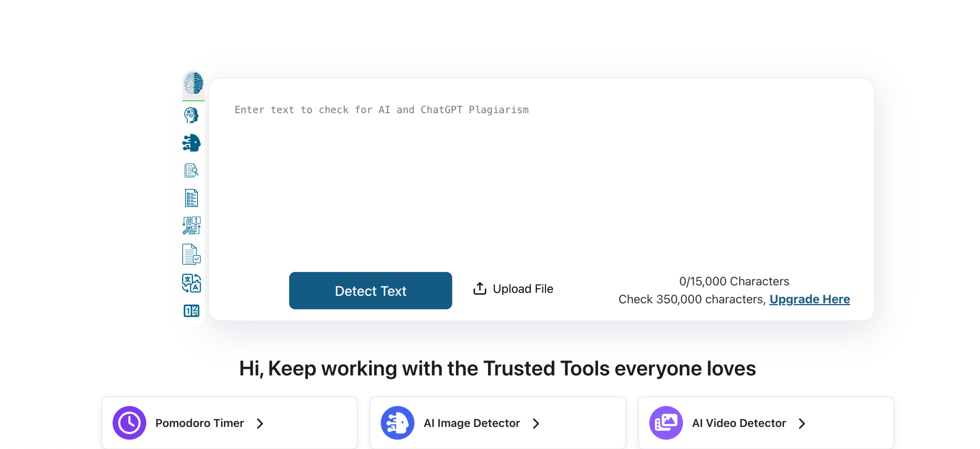The width and height of the screenshot is (980, 449).
Task: Open the document magnifier plagiarism checker
Action: (191, 171)
